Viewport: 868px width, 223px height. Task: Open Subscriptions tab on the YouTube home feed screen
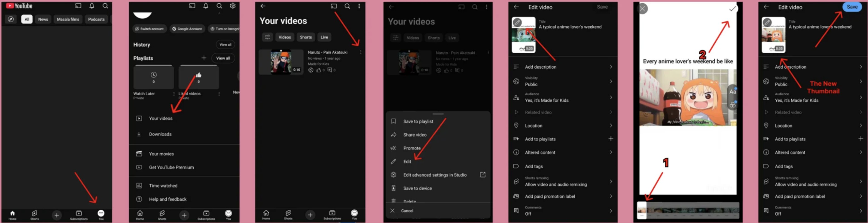pyautogui.click(x=79, y=215)
